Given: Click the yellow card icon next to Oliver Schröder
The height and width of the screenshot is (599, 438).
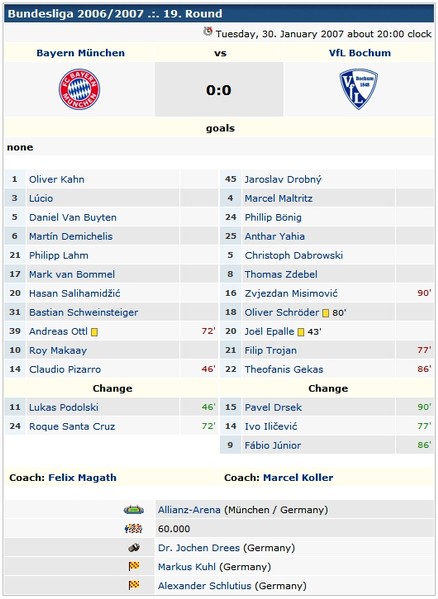Looking at the screenshot, I should click(x=325, y=313).
